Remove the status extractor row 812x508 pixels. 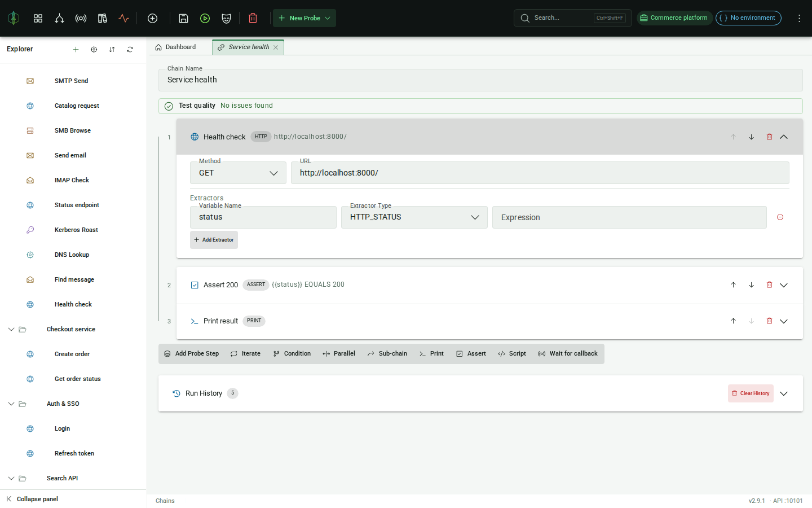[780, 217]
